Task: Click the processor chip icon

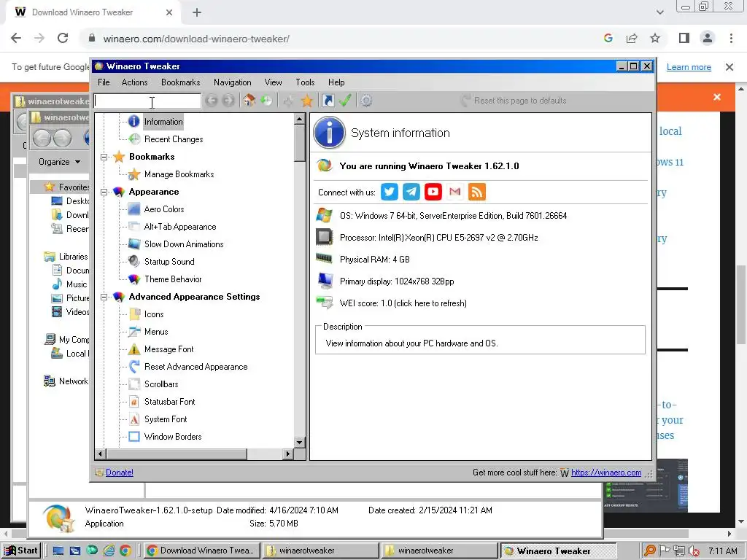Action: click(x=325, y=237)
